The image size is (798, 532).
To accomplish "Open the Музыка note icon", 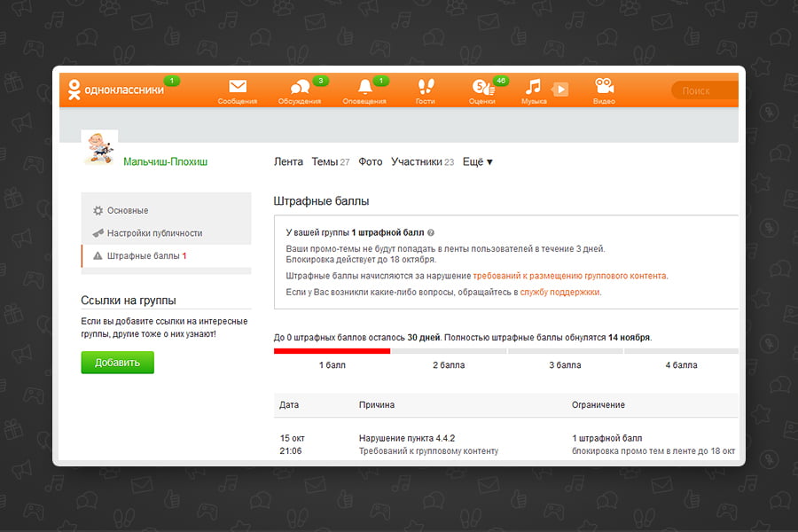I will 533,87.
